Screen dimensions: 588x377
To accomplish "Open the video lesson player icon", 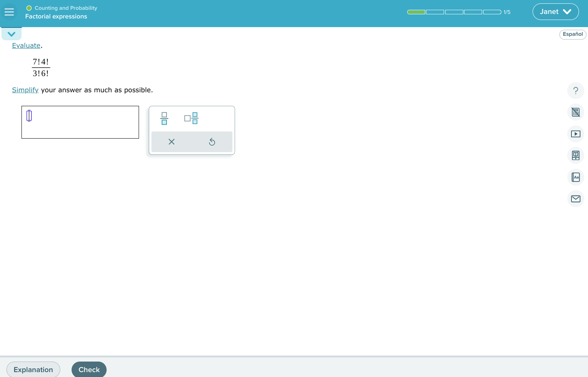I will point(576,134).
